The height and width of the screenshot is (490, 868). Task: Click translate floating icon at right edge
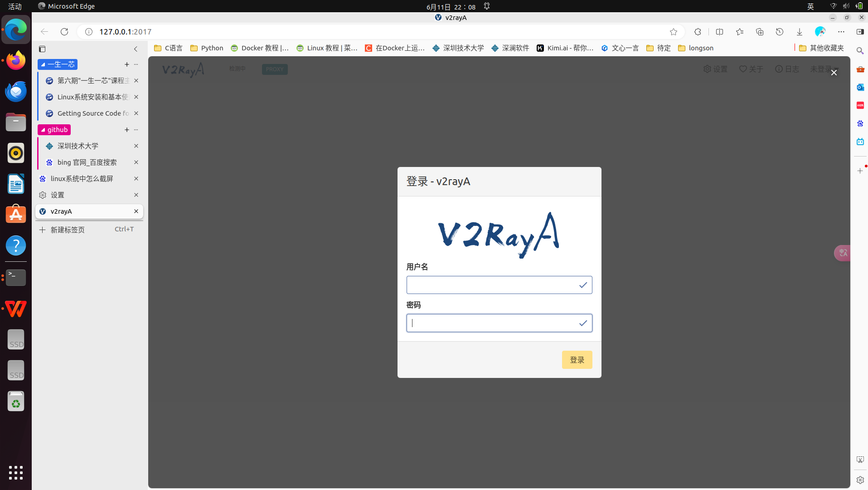(x=843, y=253)
